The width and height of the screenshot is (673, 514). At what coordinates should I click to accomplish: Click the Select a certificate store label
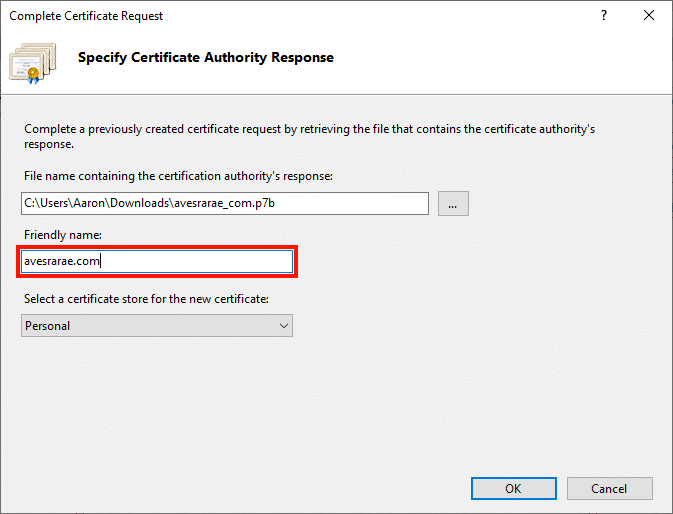tap(146, 298)
